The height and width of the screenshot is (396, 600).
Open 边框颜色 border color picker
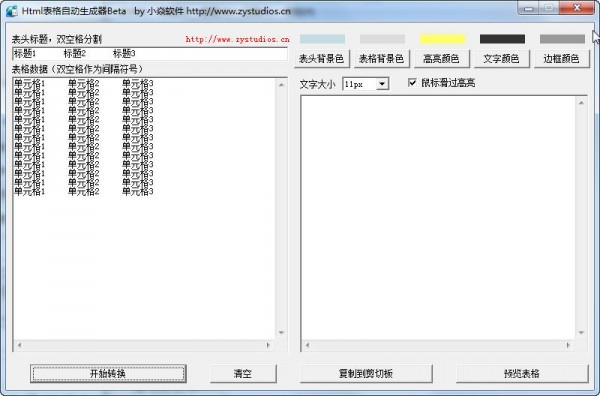(x=561, y=59)
